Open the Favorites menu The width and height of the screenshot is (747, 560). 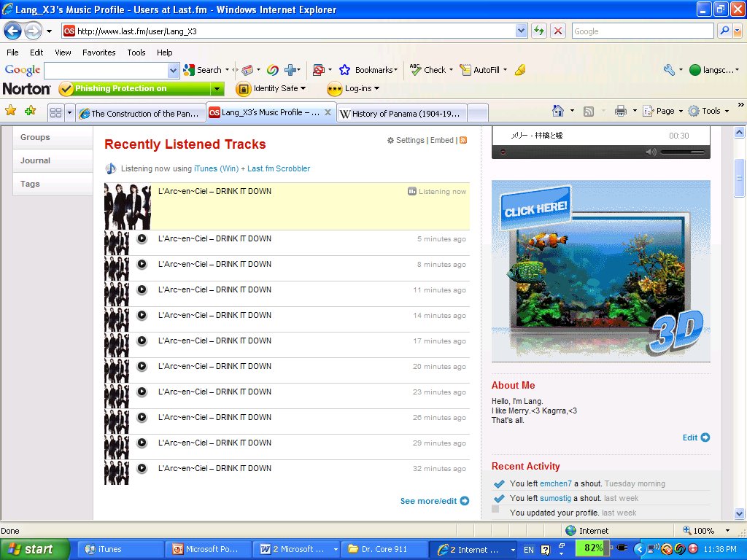tap(98, 52)
